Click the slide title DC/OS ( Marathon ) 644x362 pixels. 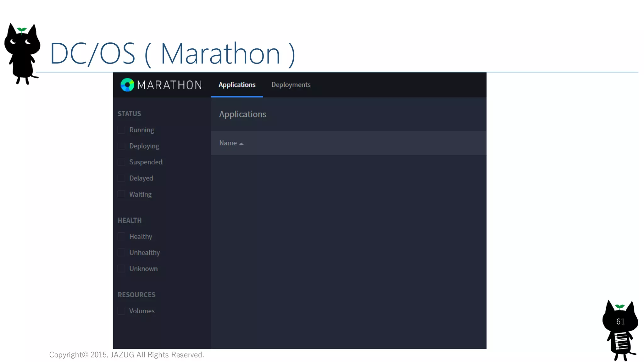click(x=172, y=54)
